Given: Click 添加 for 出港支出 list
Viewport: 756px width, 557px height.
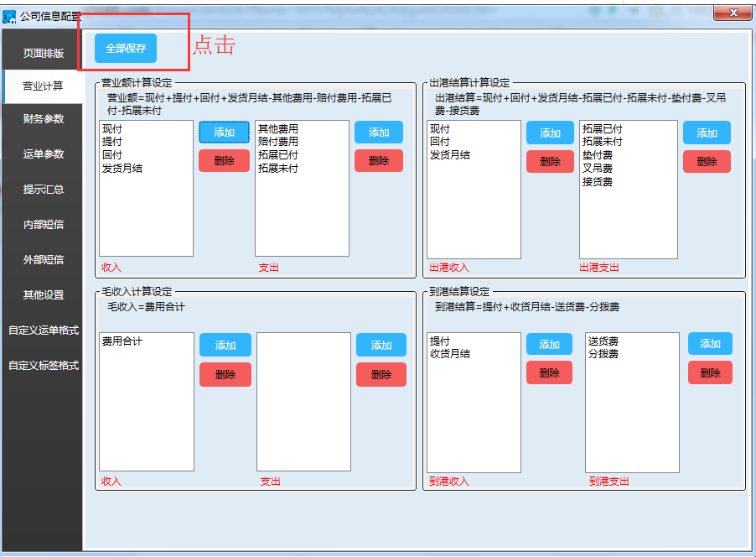Looking at the screenshot, I should point(707,133).
